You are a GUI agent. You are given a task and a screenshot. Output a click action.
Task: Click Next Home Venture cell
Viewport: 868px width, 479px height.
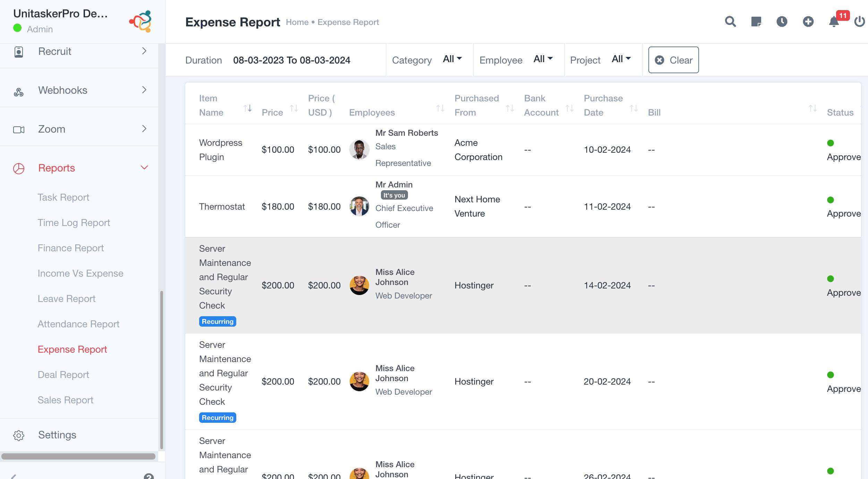click(477, 207)
